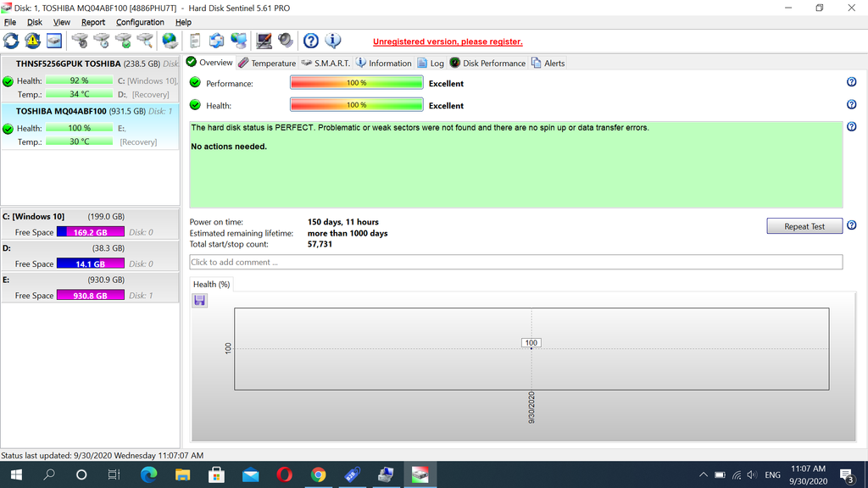868x488 pixels.
Task: Click the 'Unregistered version, please register.' link
Action: point(448,42)
